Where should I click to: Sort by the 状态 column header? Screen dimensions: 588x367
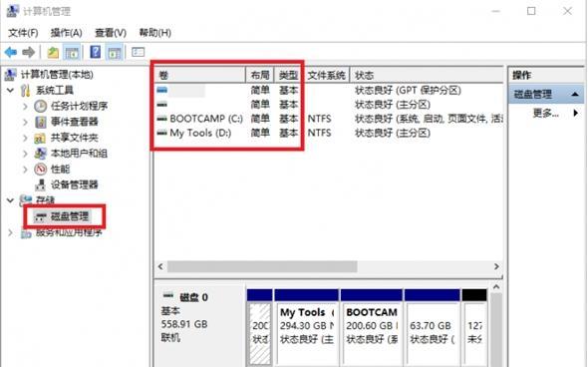pyautogui.click(x=427, y=75)
